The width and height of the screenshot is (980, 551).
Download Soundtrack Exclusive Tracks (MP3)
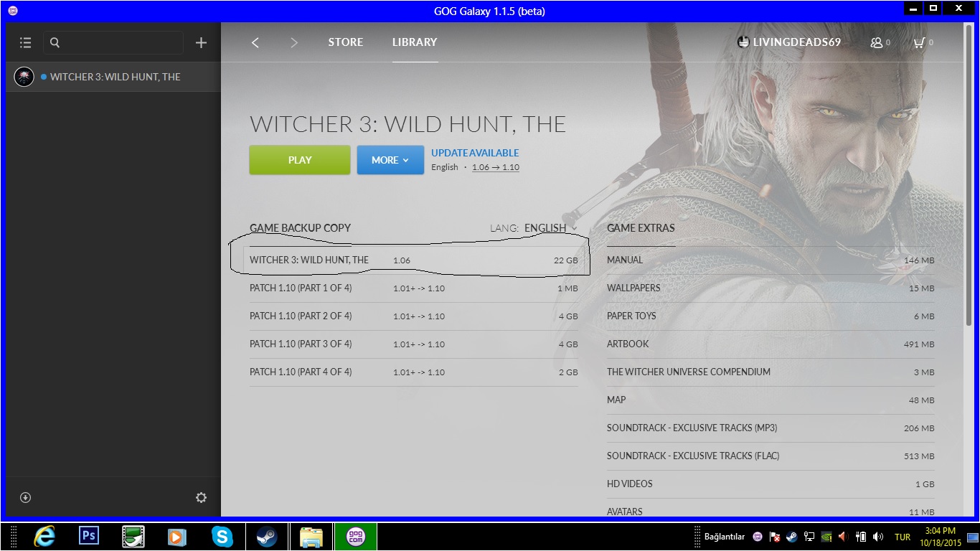click(771, 428)
